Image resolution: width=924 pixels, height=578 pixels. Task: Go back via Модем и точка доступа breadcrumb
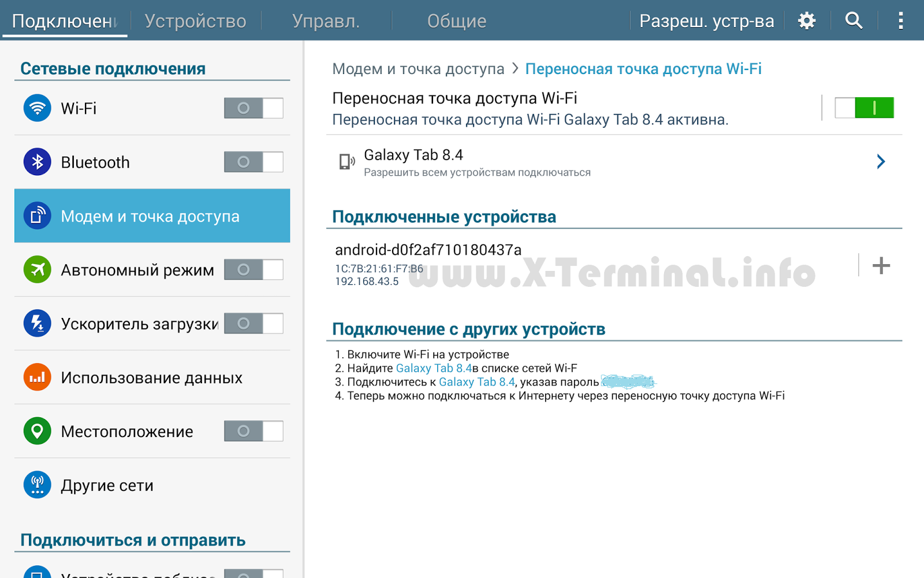[x=418, y=69]
